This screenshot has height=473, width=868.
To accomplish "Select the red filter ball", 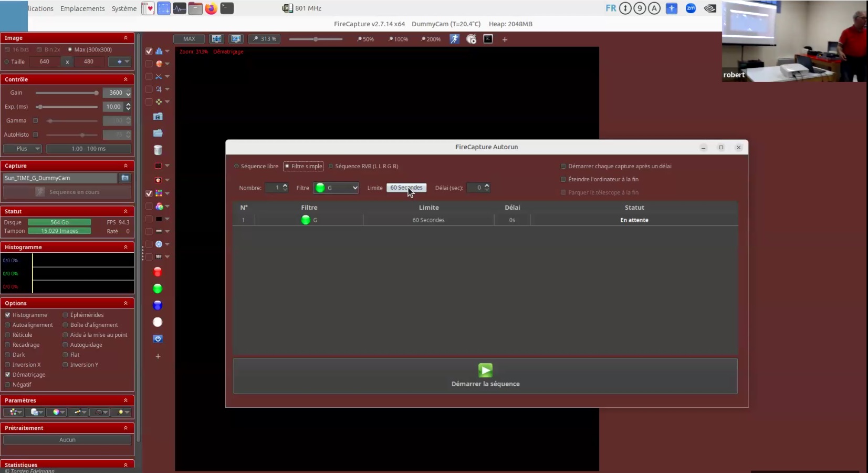I will 158,272.
